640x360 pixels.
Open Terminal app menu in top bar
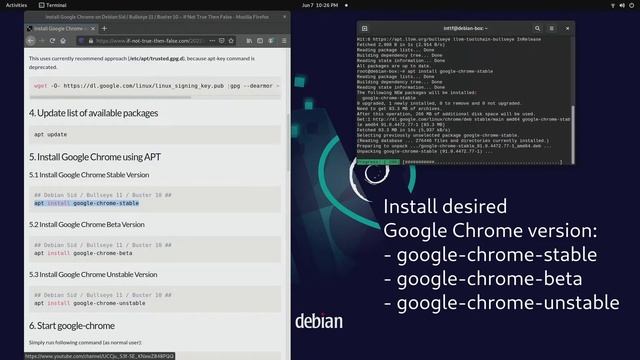(52, 5)
